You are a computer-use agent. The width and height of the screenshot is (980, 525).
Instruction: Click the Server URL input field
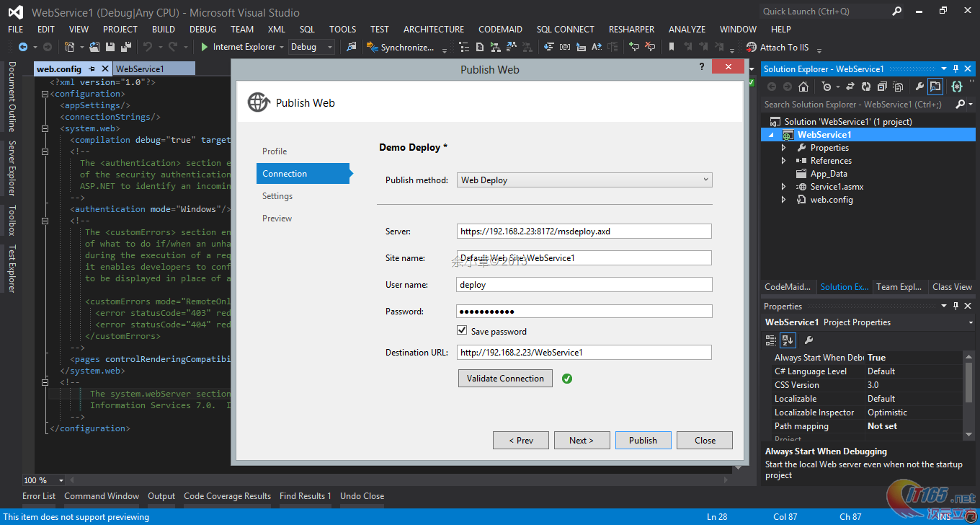pyautogui.click(x=584, y=231)
